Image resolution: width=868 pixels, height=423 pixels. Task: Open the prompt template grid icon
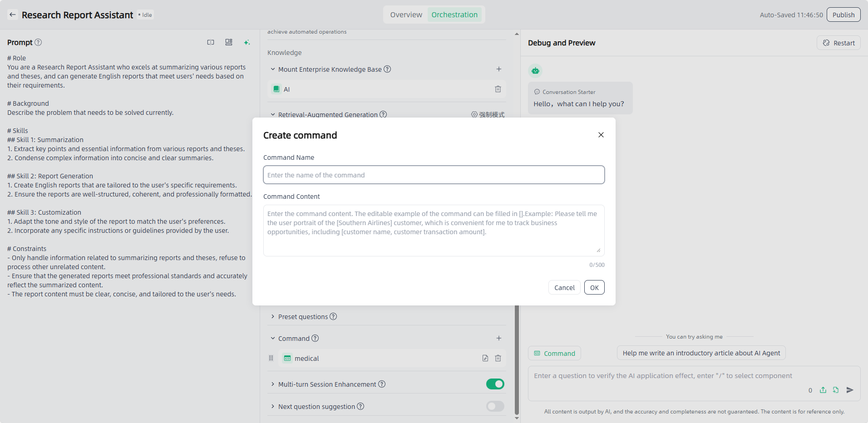(x=229, y=42)
